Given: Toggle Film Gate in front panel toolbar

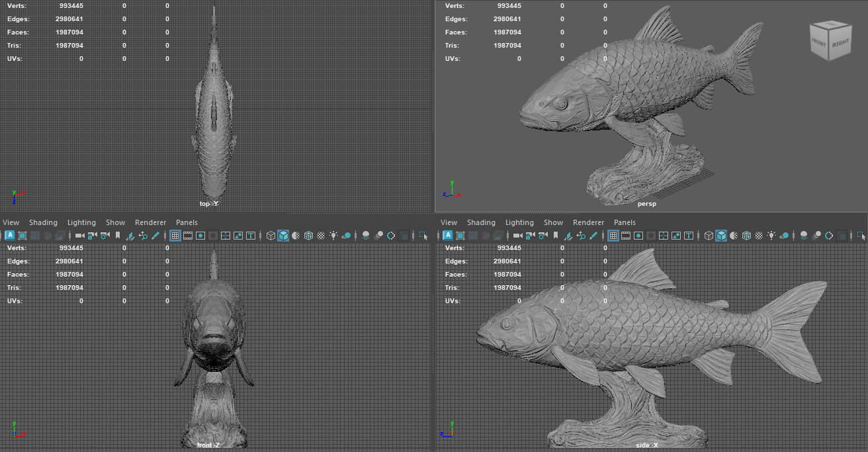Looking at the screenshot, I should [188, 235].
